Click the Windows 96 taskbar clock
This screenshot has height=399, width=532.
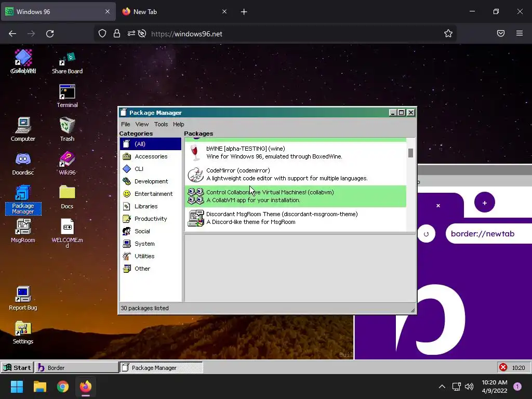coord(518,368)
